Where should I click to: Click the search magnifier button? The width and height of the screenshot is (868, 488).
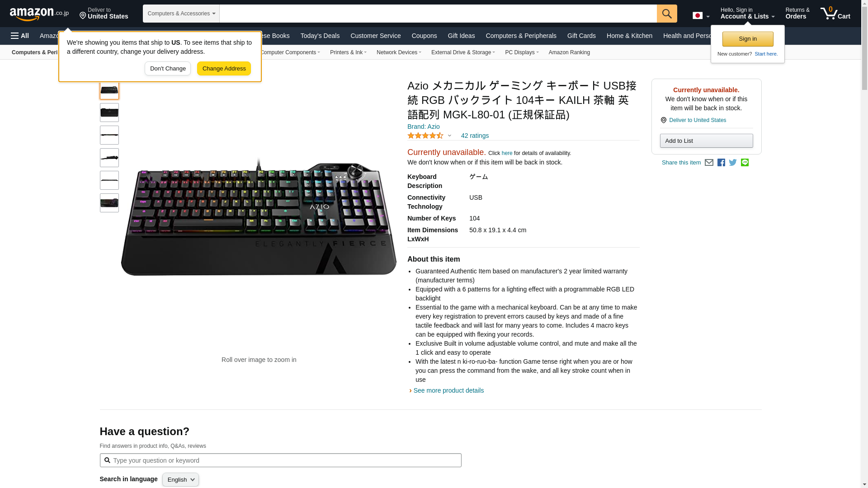click(667, 14)
